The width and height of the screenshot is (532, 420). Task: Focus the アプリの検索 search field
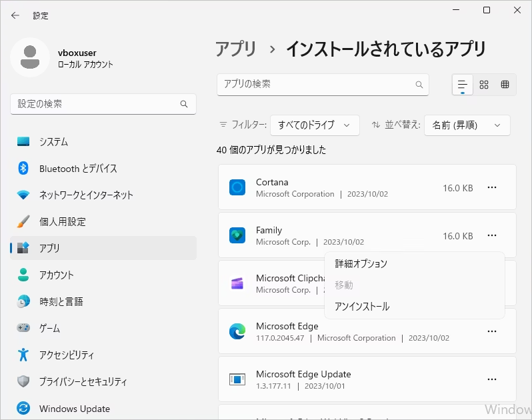point(323,85)
